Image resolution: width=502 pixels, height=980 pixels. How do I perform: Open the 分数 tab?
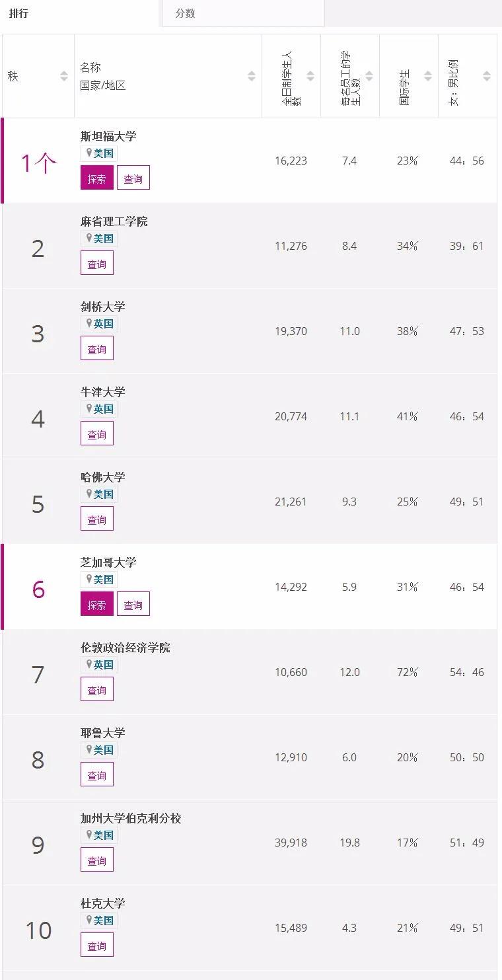point(185,13)
